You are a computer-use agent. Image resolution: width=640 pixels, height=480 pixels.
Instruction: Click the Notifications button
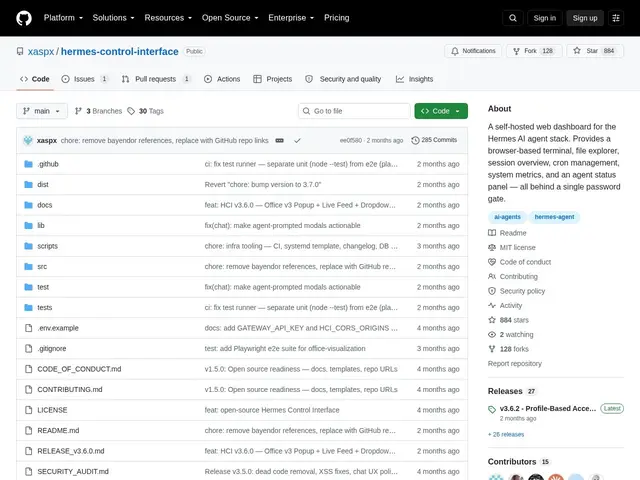(473, 51)
